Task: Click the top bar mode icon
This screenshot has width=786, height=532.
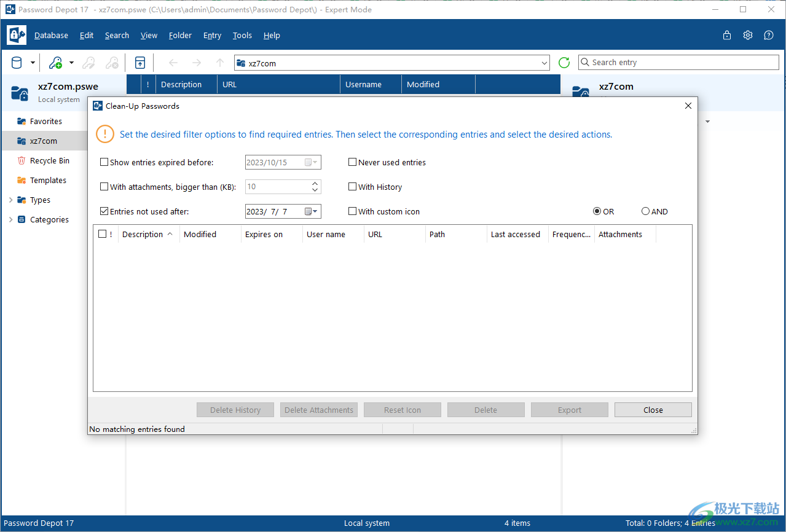Action: point(140,62)
